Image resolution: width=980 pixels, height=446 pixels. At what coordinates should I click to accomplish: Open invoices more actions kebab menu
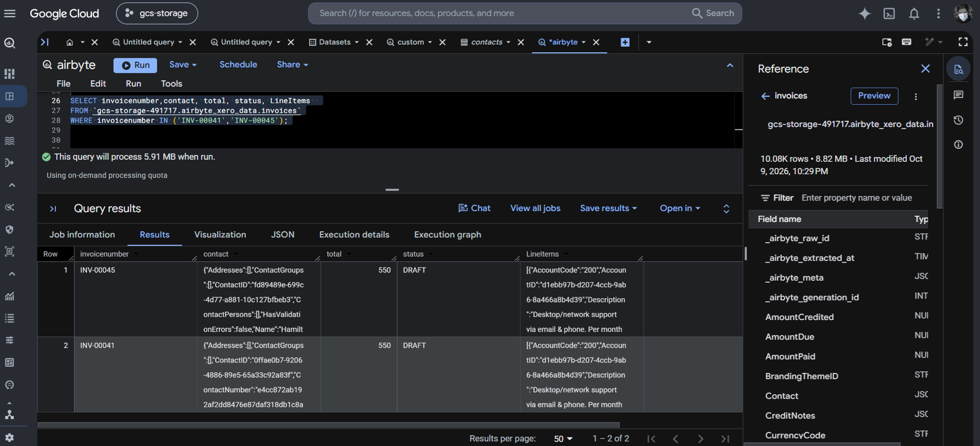click(916, 97)
